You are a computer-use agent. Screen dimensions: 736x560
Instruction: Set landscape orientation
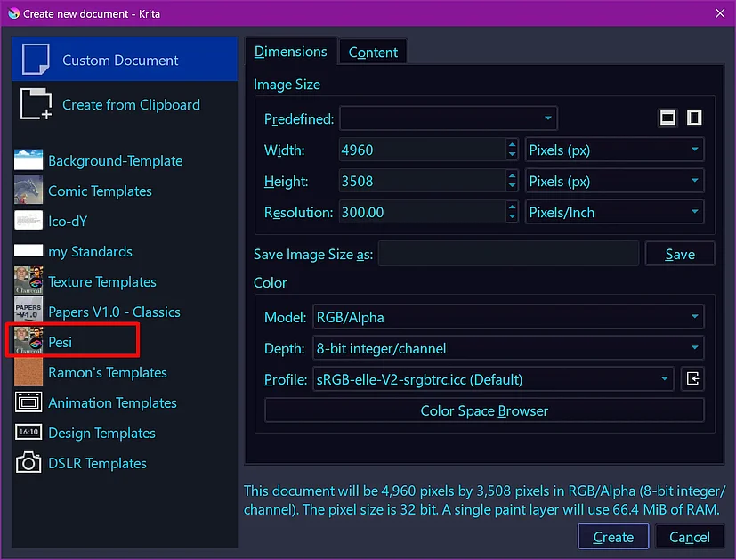667,118
